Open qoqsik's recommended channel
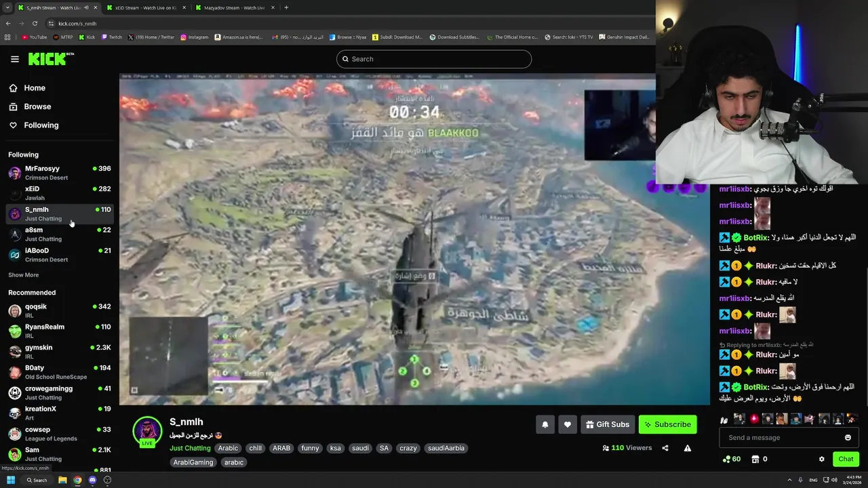 pyautogui.click(x=60, y=310)
